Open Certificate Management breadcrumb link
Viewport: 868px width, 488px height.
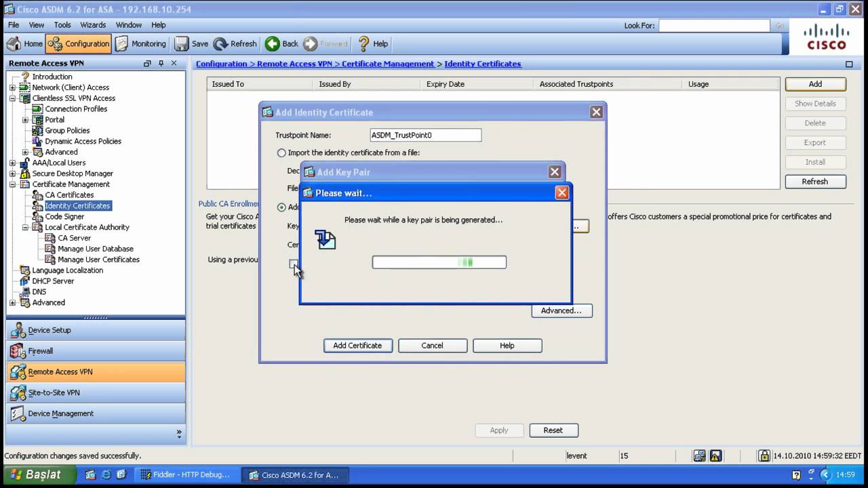pyautogui.click(x=388, y=64)
